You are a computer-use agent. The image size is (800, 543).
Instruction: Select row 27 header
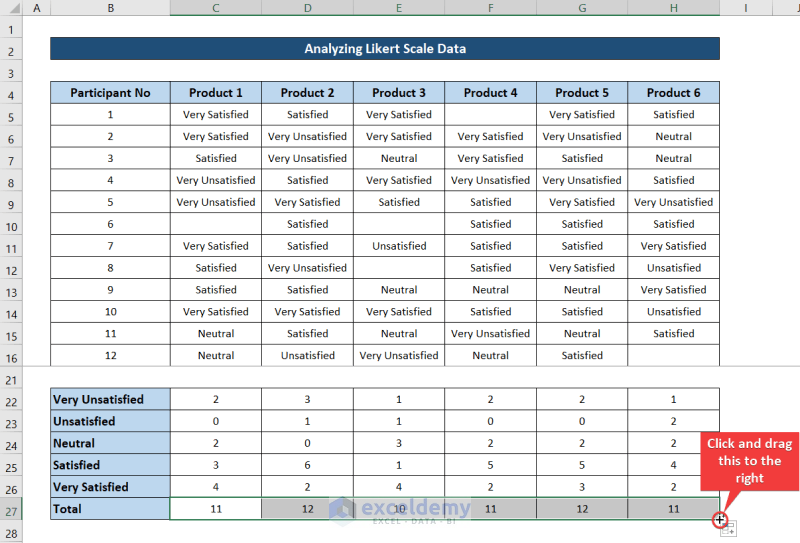[x=11, y=511]
